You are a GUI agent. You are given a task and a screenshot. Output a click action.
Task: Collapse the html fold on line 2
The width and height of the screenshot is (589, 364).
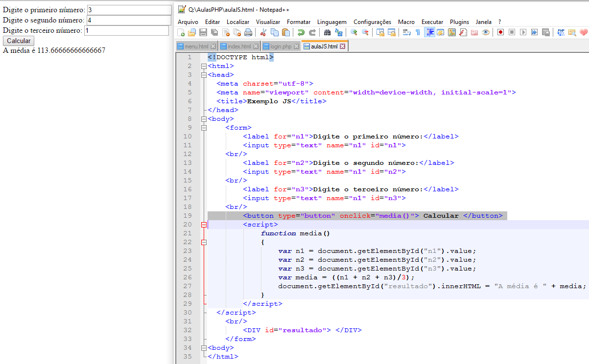tap(204, 66)
